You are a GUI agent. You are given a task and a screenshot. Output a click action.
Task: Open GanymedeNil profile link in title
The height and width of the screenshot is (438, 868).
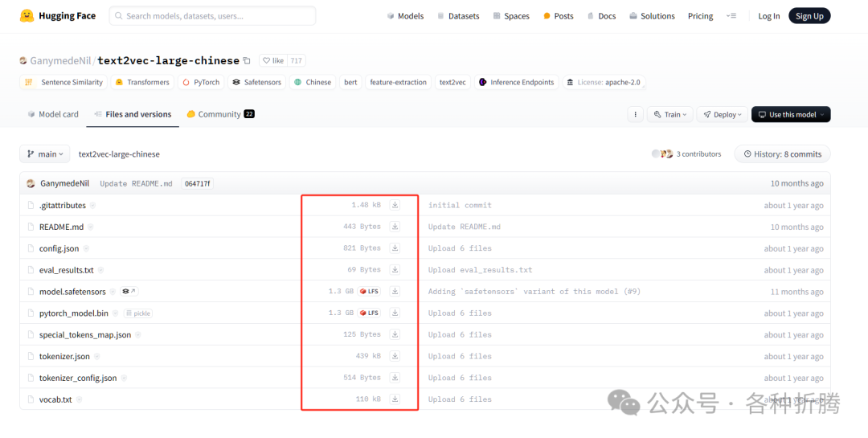click(61, 61)
